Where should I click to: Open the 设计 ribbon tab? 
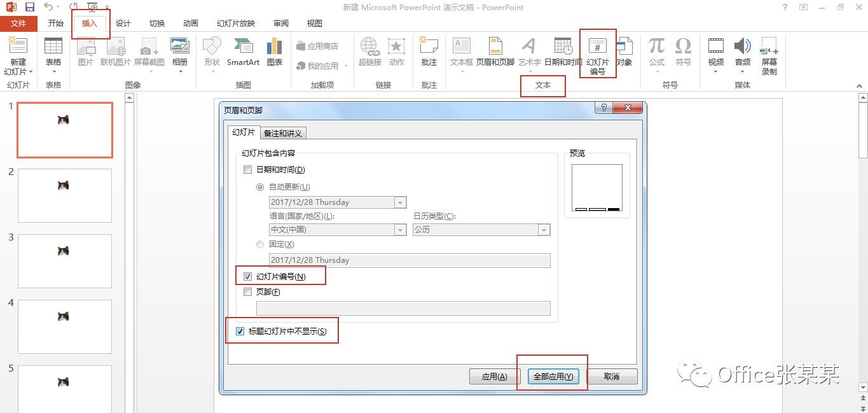click(123, 23)
